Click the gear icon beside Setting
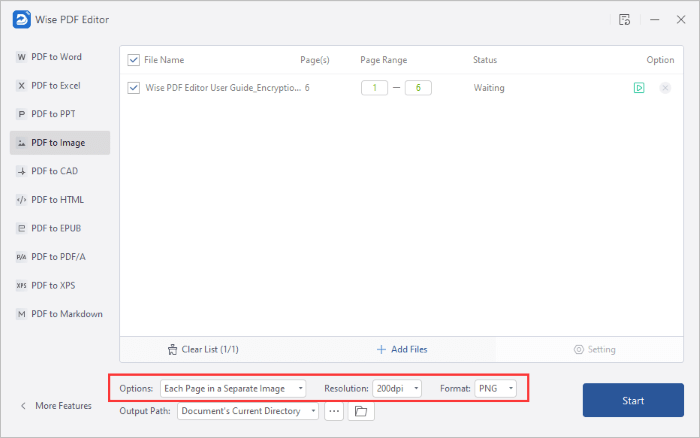Viewport: 700px width, 438px height. (579, 350)
